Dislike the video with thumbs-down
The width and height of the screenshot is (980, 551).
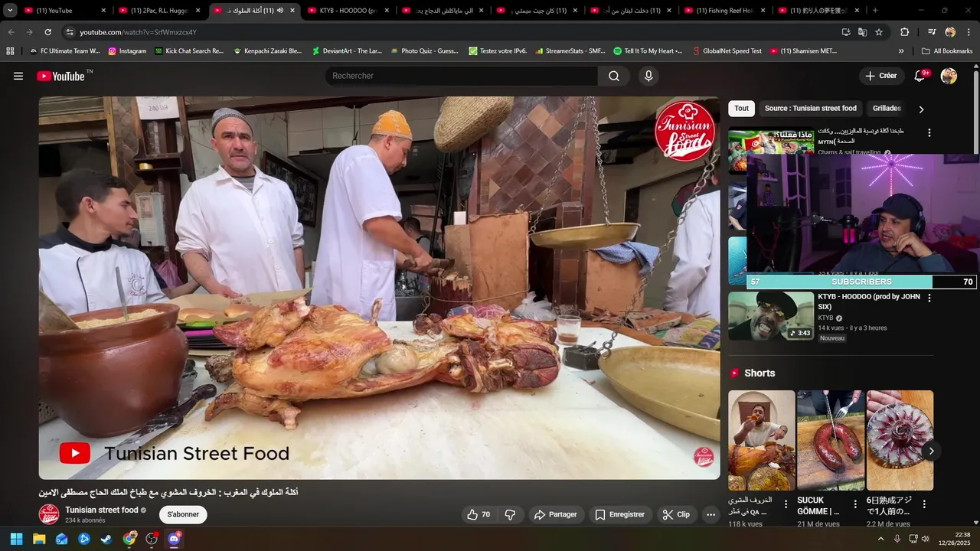pos(510,514)
